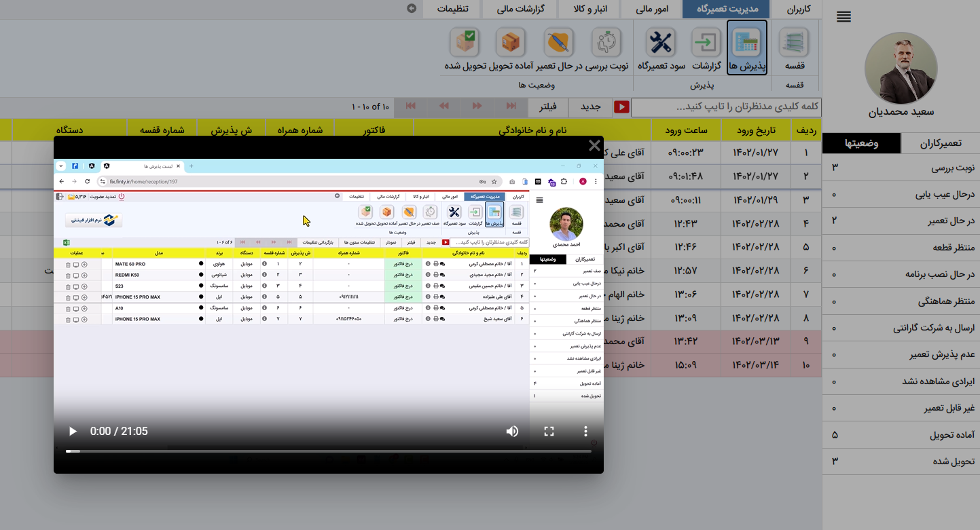Select منتظر قطعه status row
The width and height of the screenshot is (980, 530).
tap(901, 248)
